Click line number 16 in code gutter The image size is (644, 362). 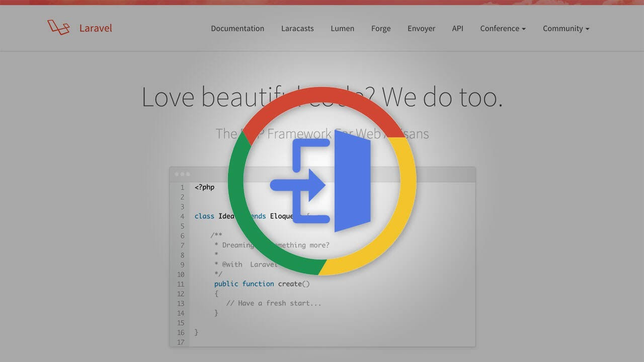tap(181, 332)
